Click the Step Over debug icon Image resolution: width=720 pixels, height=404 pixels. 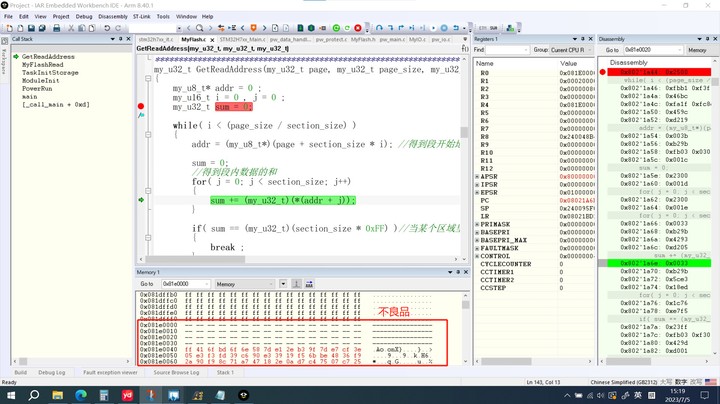coord(379,28)
